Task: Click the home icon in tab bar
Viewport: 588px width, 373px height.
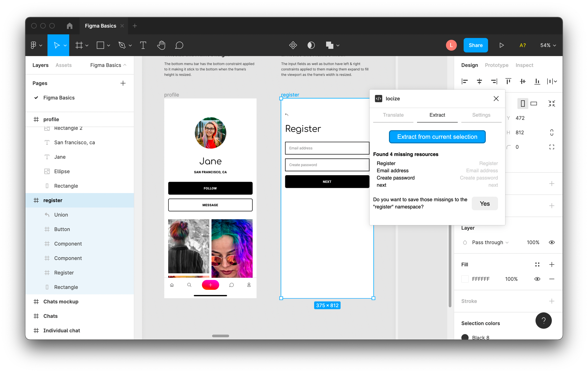Action: click(69, 26)
